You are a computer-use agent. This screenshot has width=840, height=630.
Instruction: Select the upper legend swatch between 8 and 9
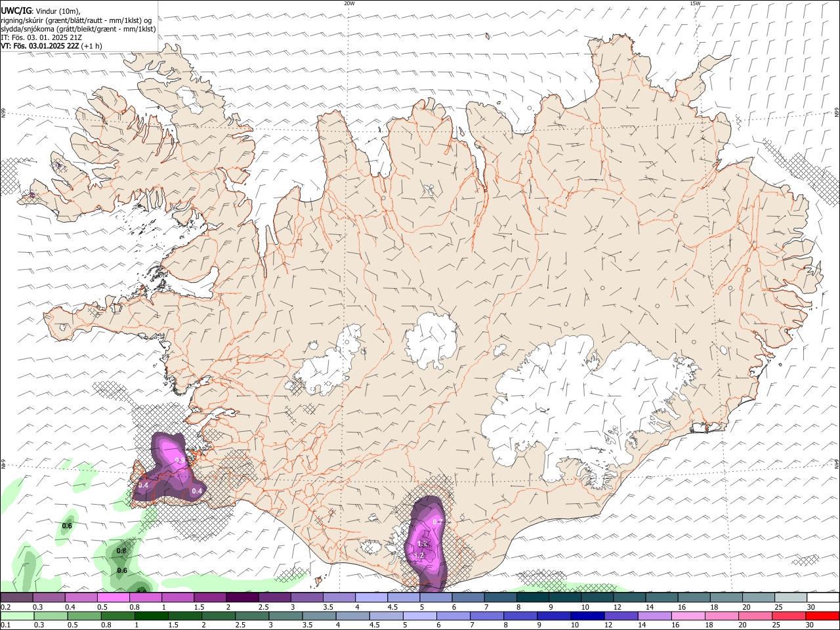[533, 597]
